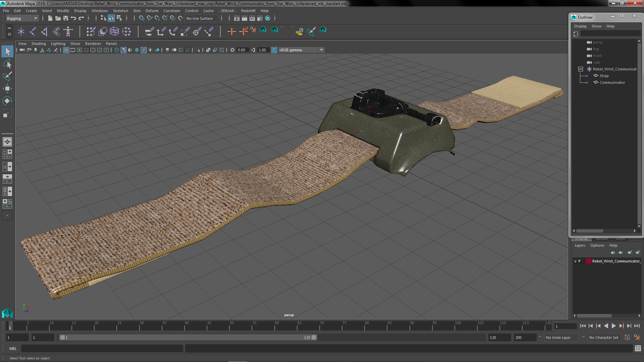The image size is (644, 362).
Task: Open the layer editor Options menu
Action: point(597,245)
